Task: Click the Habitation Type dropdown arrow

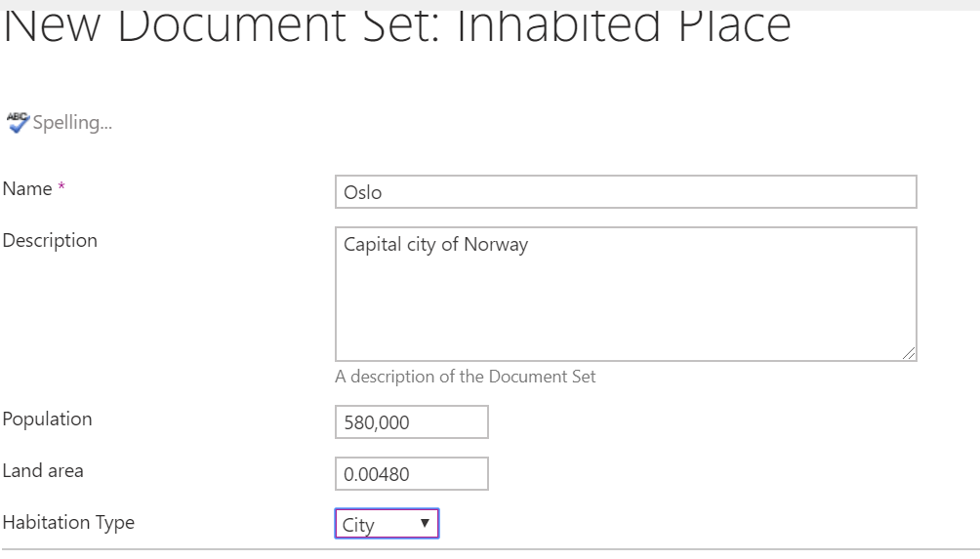Action: point(425,524)
